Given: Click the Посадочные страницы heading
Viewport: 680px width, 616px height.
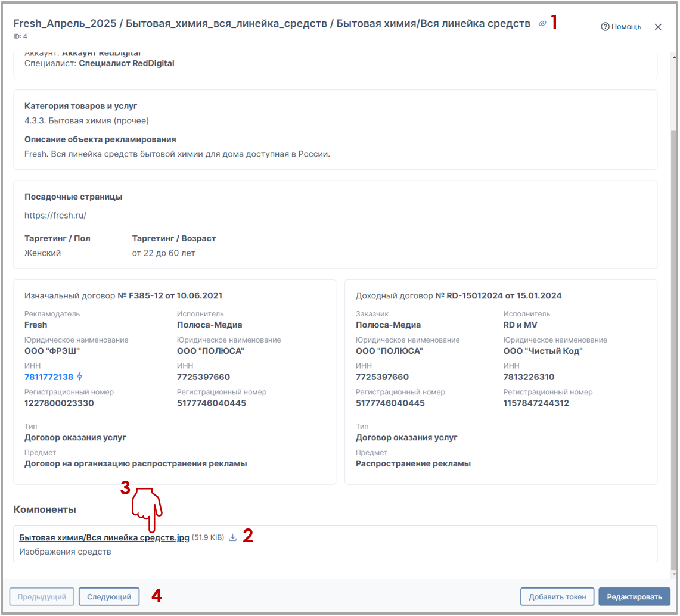Looking at the screenshot, I should click(73, 197).
